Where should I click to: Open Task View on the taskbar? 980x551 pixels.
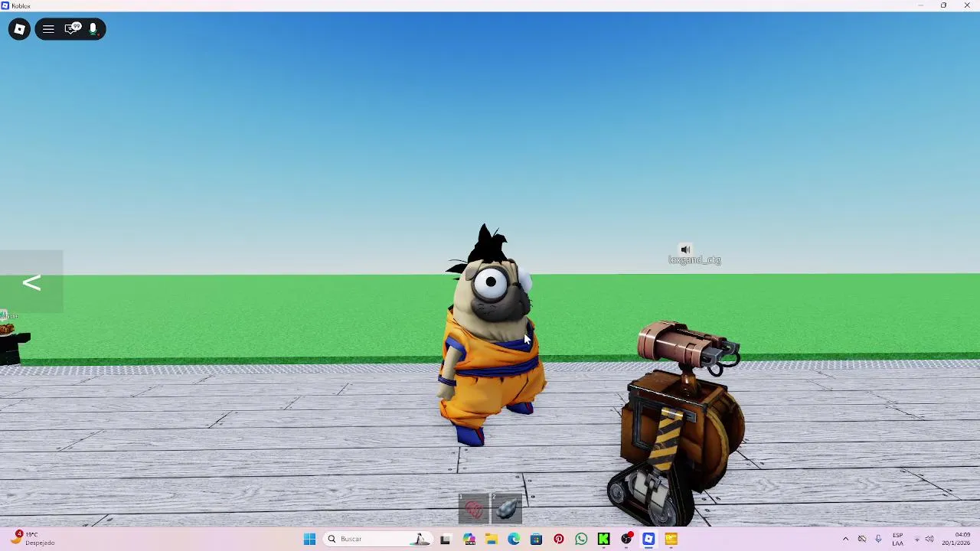446,539
